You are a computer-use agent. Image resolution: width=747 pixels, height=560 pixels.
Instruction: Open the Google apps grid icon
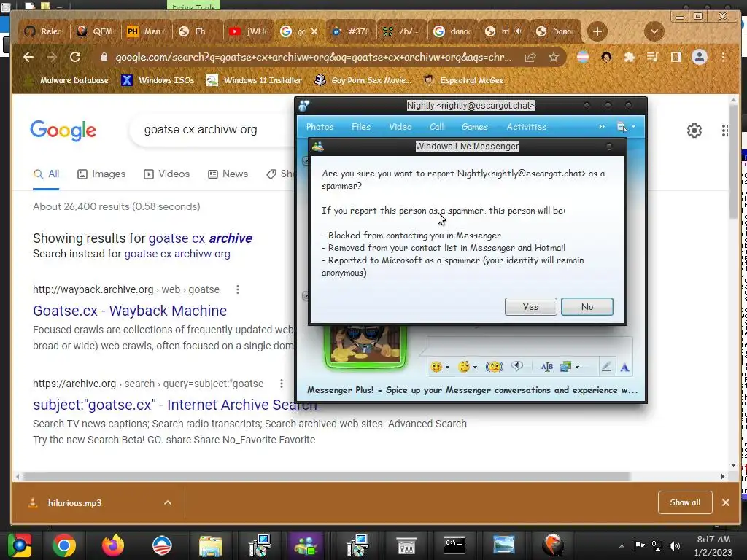724,130
